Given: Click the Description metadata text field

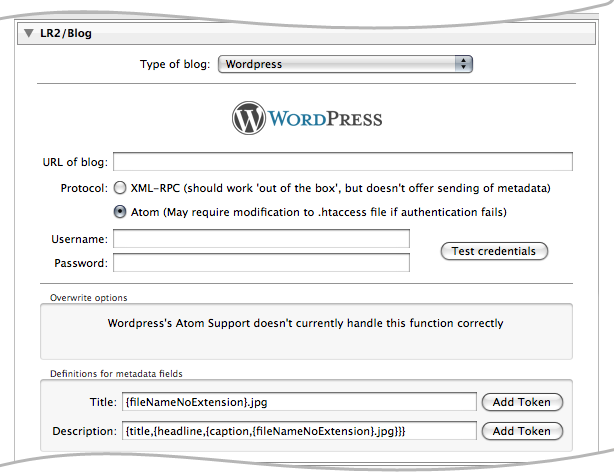Looking at the screenshot, I should coord(298,431).
